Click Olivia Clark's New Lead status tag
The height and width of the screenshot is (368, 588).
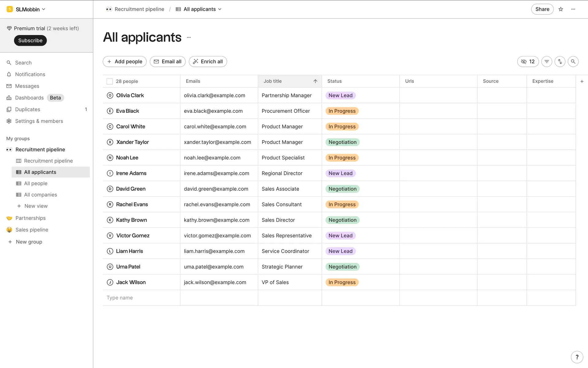coord(340,95)
